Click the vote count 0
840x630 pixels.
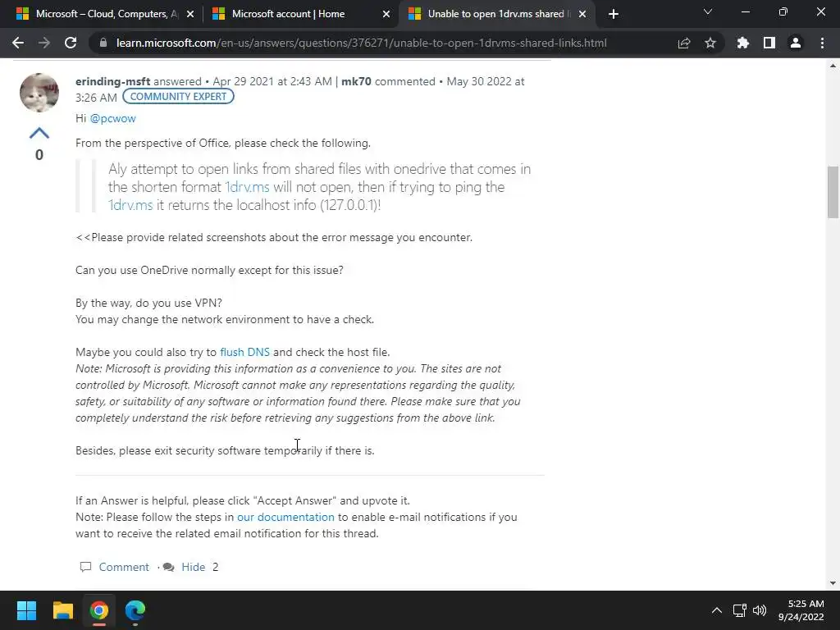39,155
